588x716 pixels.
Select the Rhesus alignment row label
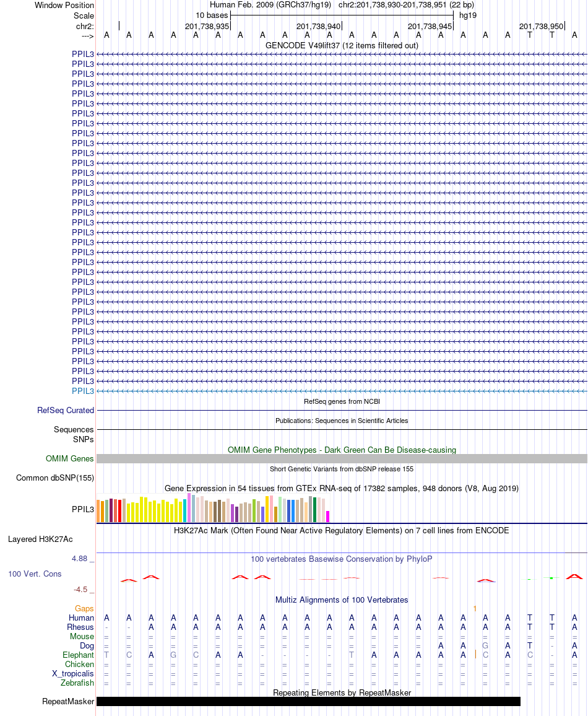coord(80,627)
